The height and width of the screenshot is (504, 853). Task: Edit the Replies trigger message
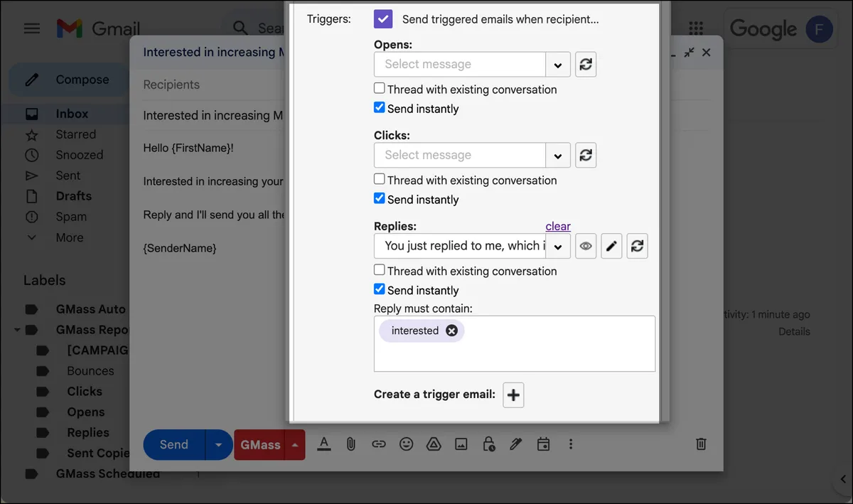(611, 246)
